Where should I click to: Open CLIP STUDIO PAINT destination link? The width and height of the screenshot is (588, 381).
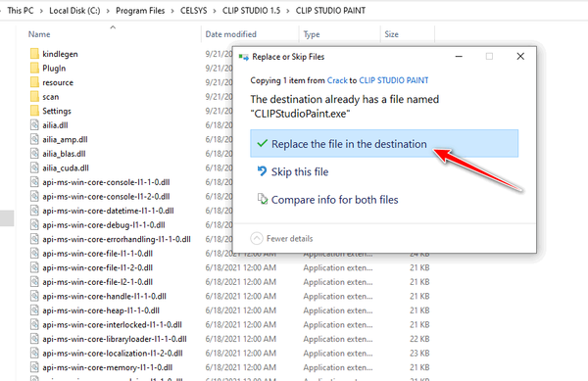point(394,80)
